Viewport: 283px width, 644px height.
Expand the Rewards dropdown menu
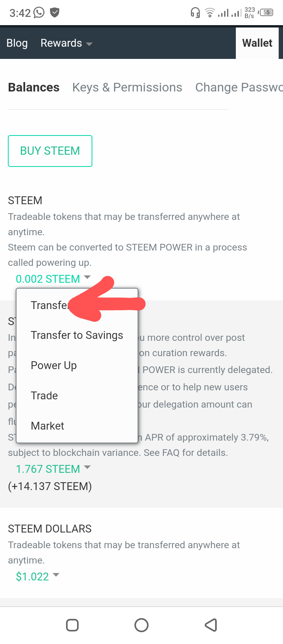(66, 43)
